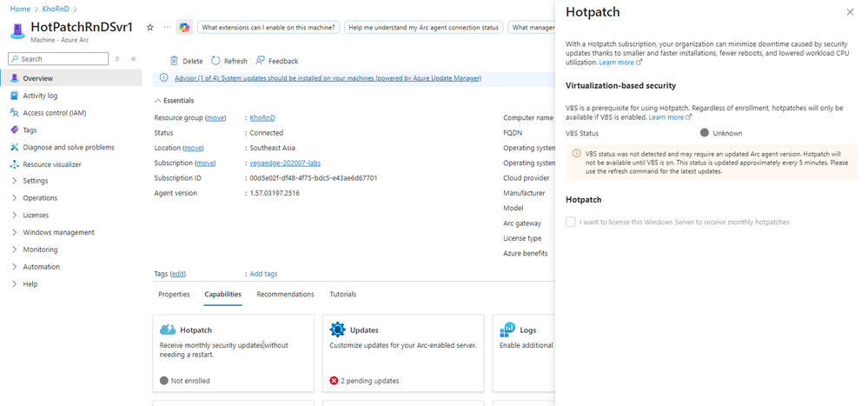Click the Tags icon in sidebar

pyautogui.click(x=15, y=130)
